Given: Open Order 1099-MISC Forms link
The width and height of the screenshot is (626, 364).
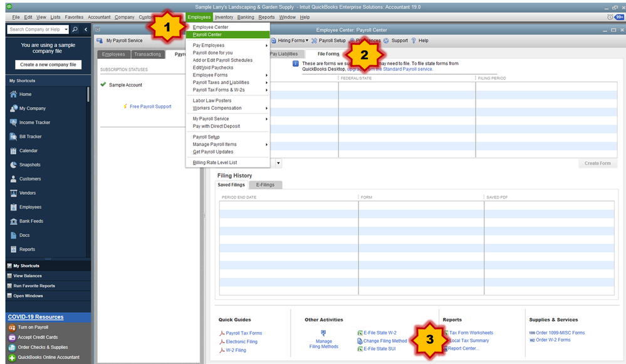Looking at the screenshot, I should (560, 333).
